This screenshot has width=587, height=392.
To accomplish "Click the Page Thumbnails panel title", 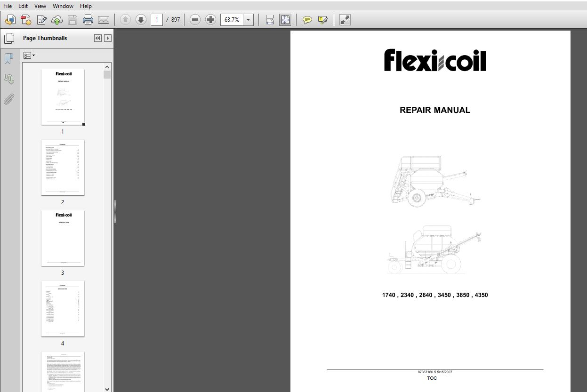I will pos(45,38).
